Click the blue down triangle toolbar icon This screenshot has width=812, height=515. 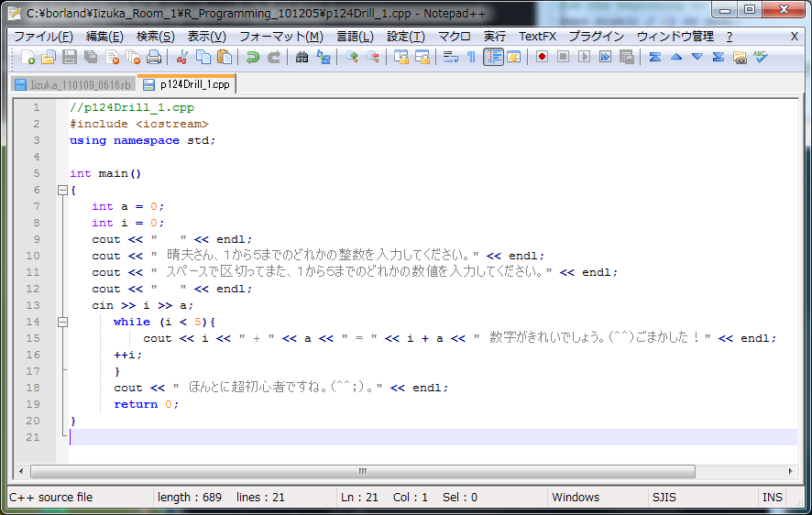click(697, 57)
